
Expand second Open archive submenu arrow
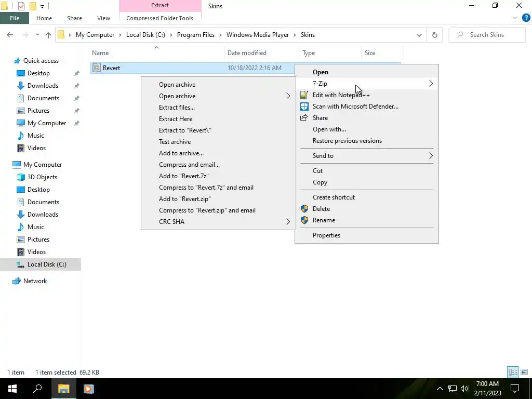pyautogui.click(x=288, y=96)
